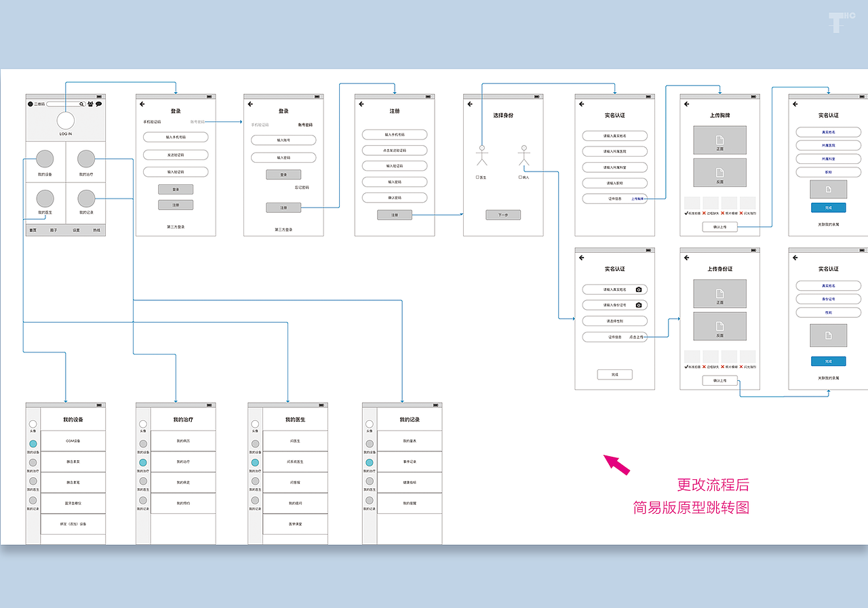868x608 pixels.
Task: Select the stick figure above 病人
Action: point(524,155)
